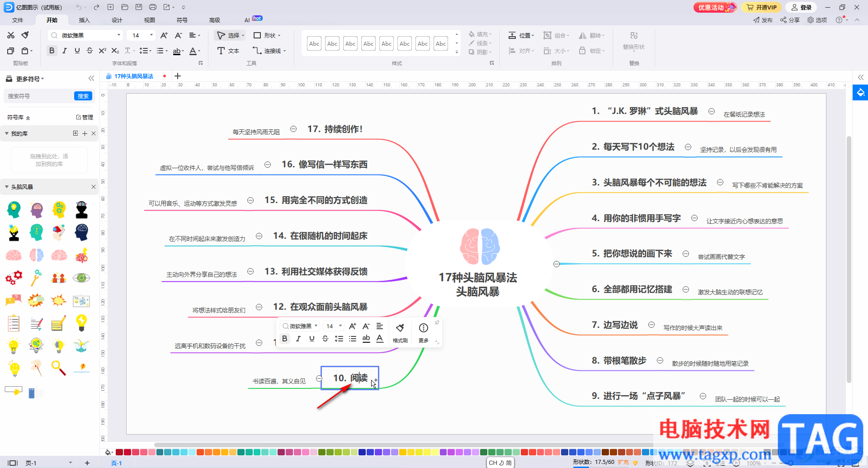The width and height of the screenshot is (868, 468).
Task: Decrease font size with ribbon A- icon
Action: (x=179, y=35)
